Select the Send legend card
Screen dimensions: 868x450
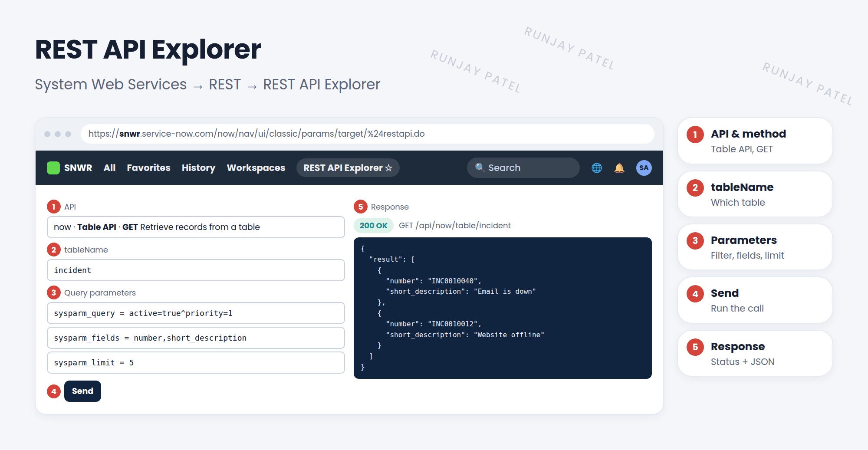(x=755, y=300)
